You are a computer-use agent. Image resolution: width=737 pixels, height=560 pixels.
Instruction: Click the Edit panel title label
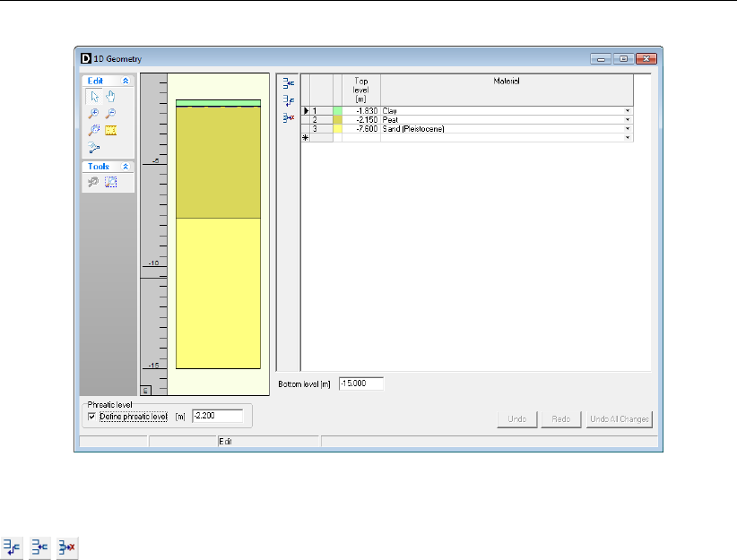click(95, 81)
